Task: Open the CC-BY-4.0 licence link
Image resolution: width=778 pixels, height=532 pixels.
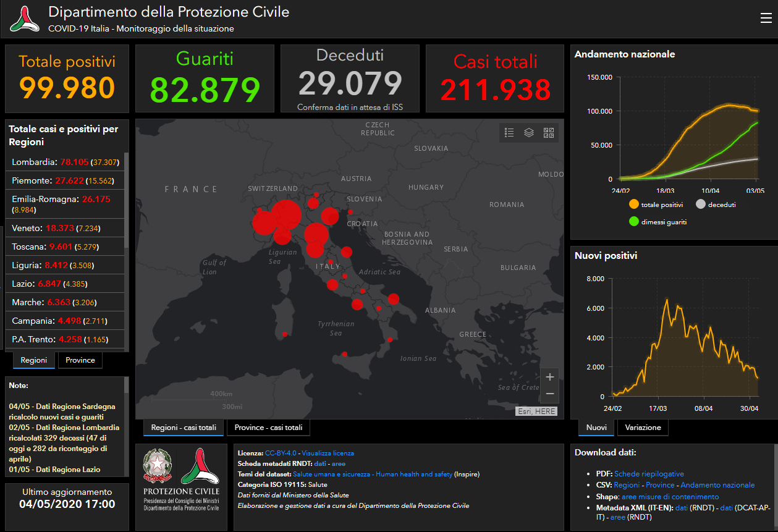Action: coord(280,453)
